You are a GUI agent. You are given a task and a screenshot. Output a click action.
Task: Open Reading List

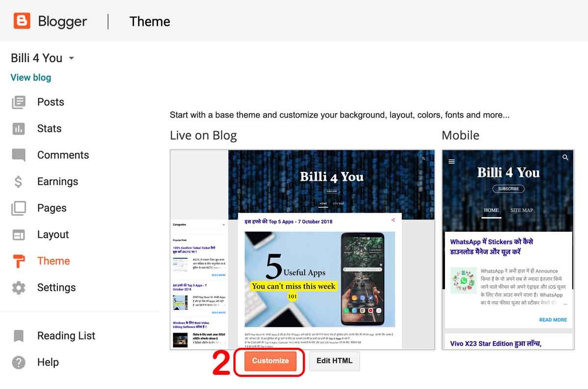click(x=66, y=336)
